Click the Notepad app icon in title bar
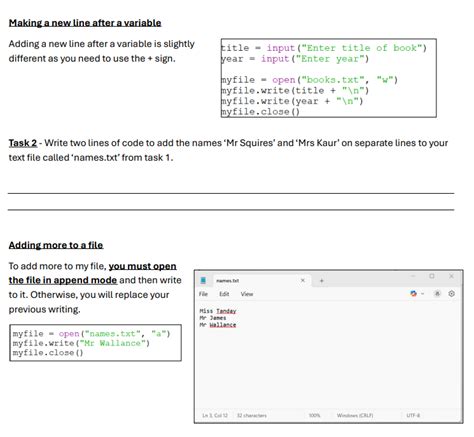The image size is (474, 437). pos(203,280)
